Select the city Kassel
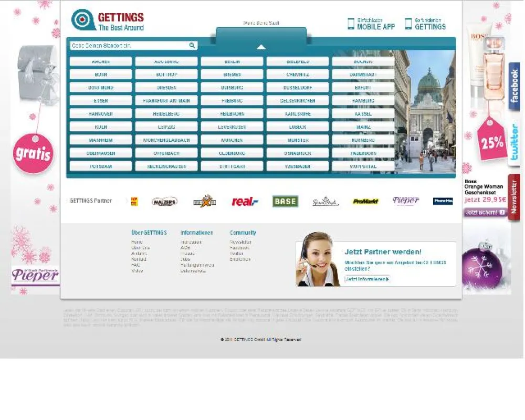The height and width of the screenshot is (420, 525). [x=363, y=114]
